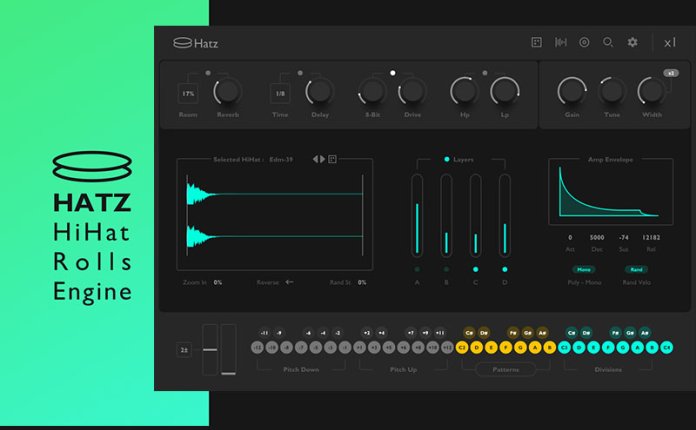This screenshot has width=696, height=430.
Task: Click the circular target icon in the header
Action: tap(584, 42)
